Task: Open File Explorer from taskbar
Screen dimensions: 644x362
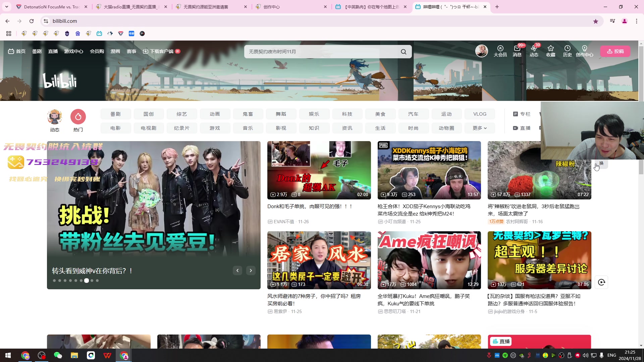Action: (x=74, y=355)
